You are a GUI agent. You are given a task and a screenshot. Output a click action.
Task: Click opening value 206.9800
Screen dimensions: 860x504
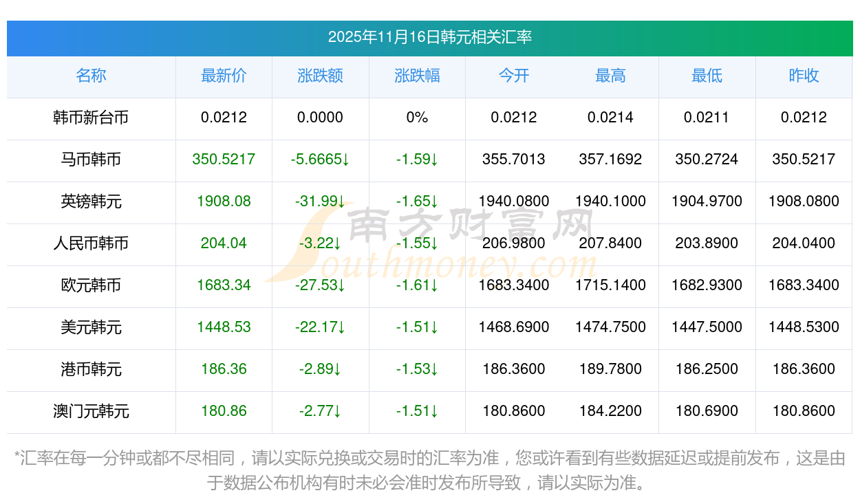(514, 243)
